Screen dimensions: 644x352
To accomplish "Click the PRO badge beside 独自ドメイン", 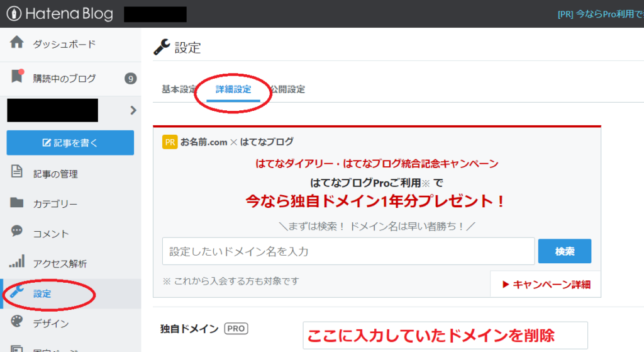I will coord(236,329).
